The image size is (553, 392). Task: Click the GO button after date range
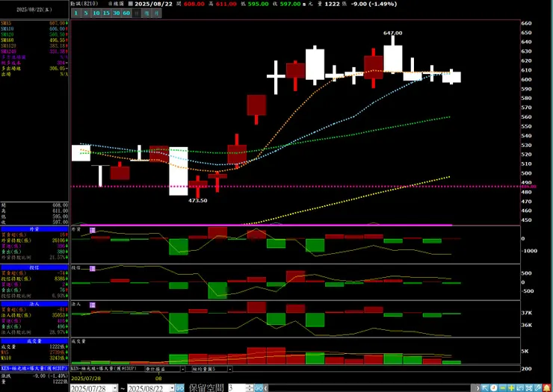click(x=180, y=388)
